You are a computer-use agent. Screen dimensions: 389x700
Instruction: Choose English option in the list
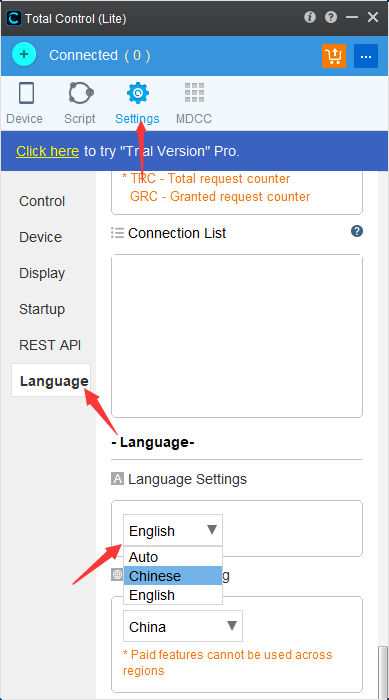click(x=173, y=595)
